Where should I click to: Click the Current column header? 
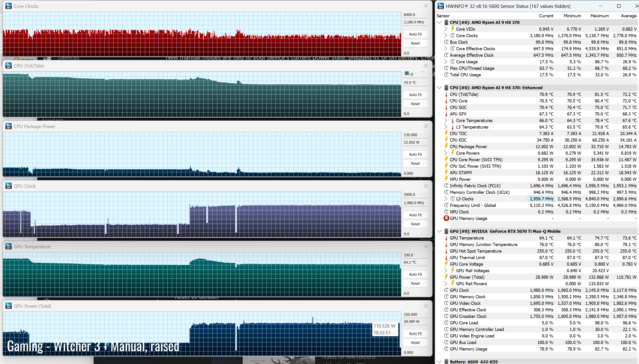541,16
